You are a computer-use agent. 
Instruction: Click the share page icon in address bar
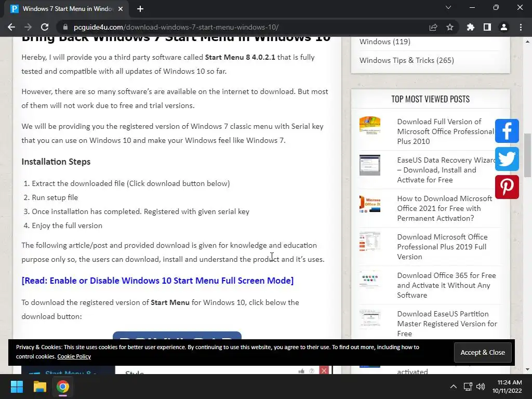click(433, 27)
